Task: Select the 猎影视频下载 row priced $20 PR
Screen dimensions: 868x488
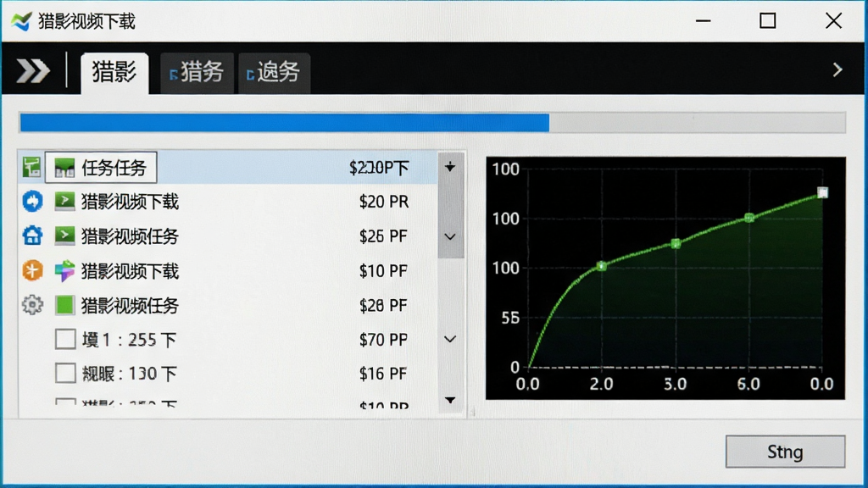Action: [x=227, y=202]
